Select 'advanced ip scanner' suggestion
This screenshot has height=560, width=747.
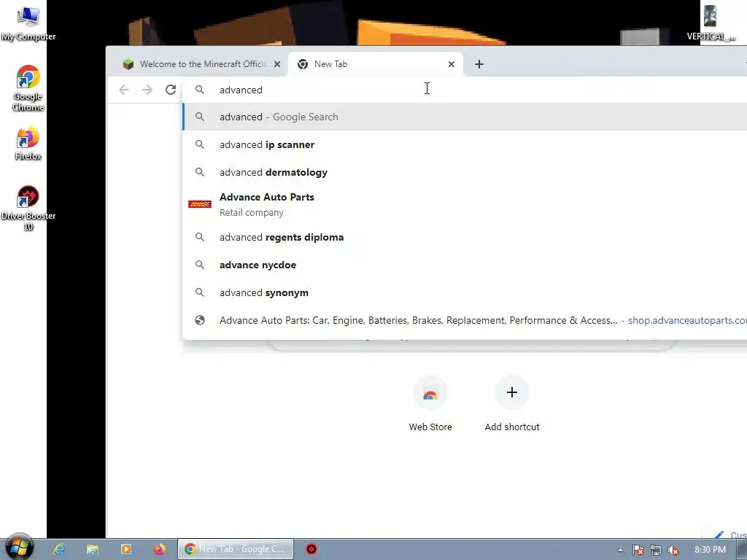pos(465,144)
